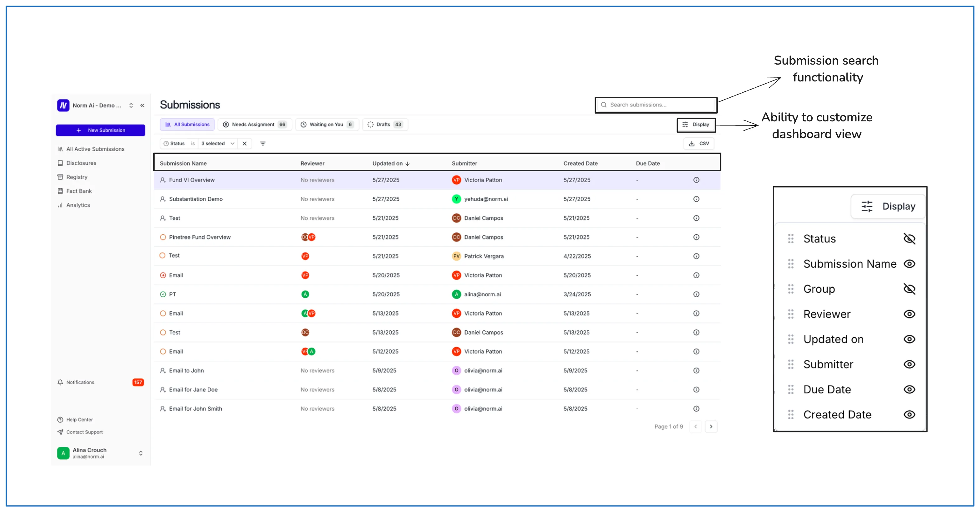Show the Group column via eye icon
The height and width of the screenshot is (512, 980).
(909, 289)
